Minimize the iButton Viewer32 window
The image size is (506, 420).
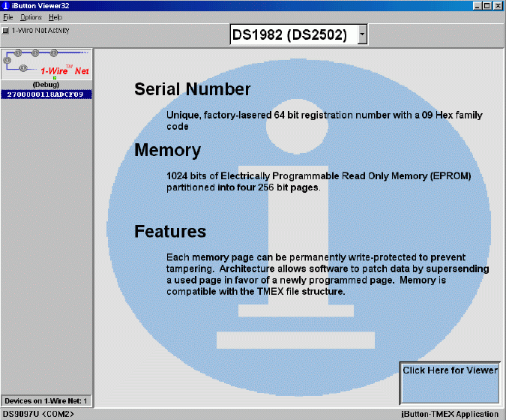[478, 6]
